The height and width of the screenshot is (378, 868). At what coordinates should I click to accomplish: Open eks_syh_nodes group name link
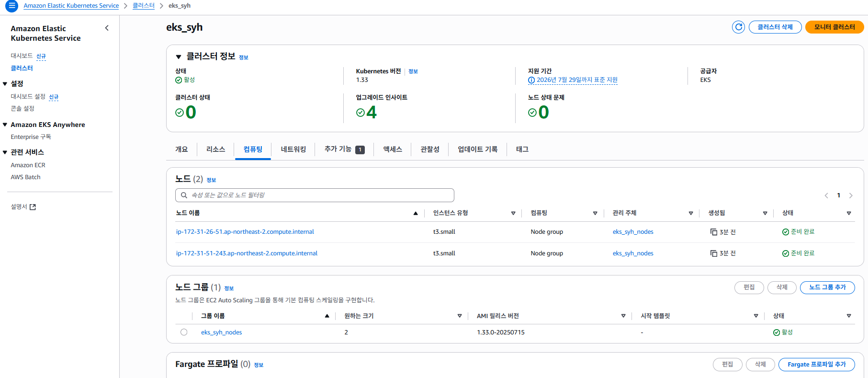pyautogui.click(x=221, y=332)
